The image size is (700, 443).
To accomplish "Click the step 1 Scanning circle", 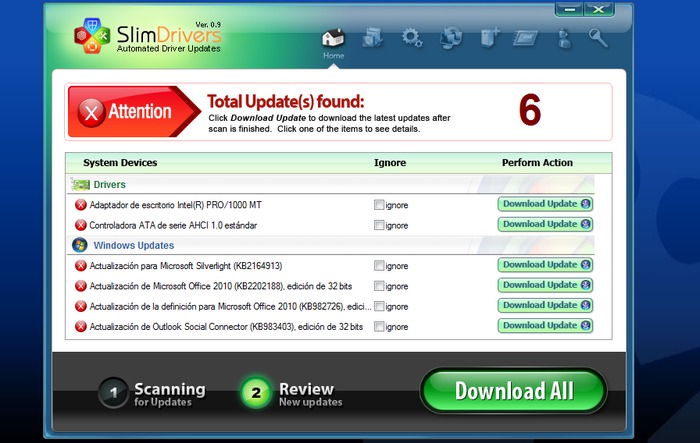I will pos(113,393).
